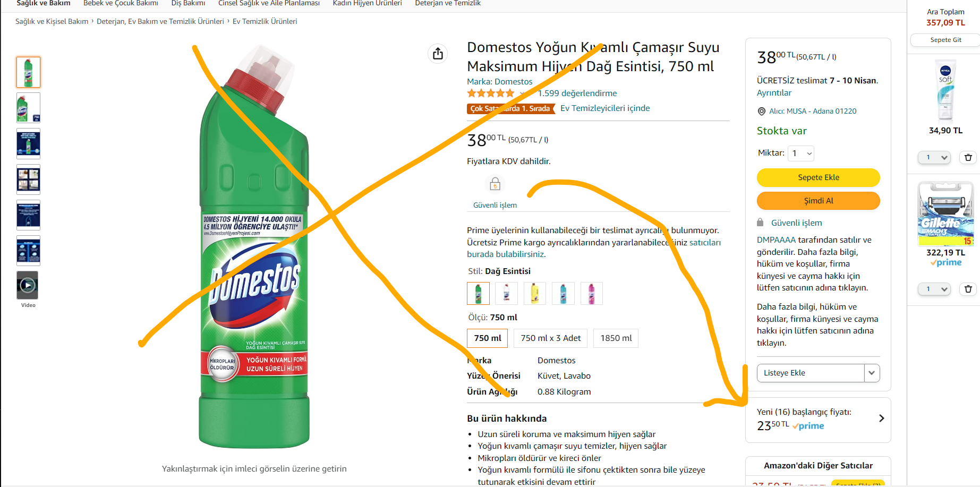
Task: Choose the 750 ml x 3 Adet size option
Action: pyautogui.click(x=551, y=338)
